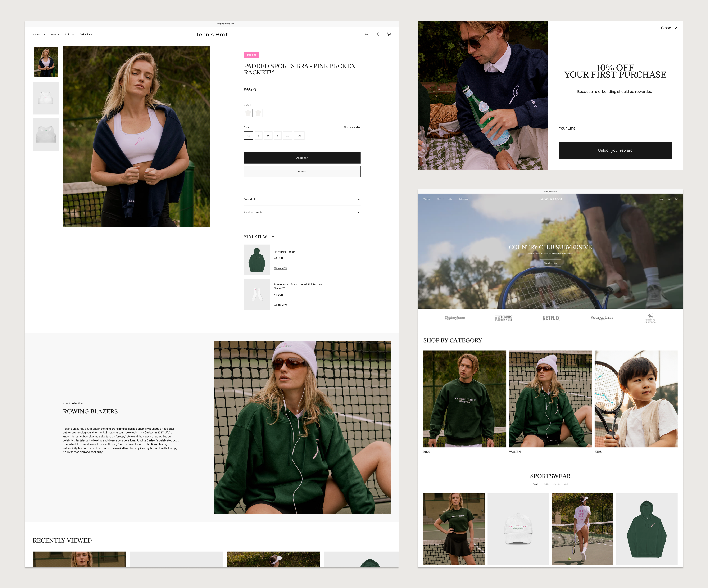This screenshot has height=588, width=708.
Task: Open the Men dropdown on product page nav
Action: pyautogui.click(x=55, y=34)
